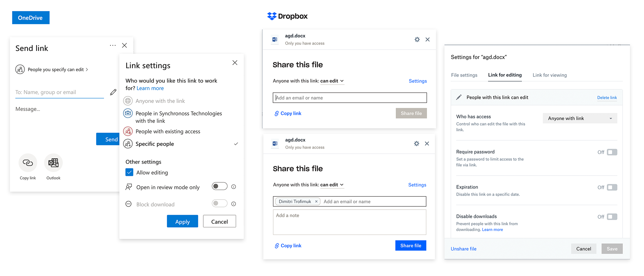644x276 pixels.
Task: Close the Link settings panel
Action: [x=235, y=63]
